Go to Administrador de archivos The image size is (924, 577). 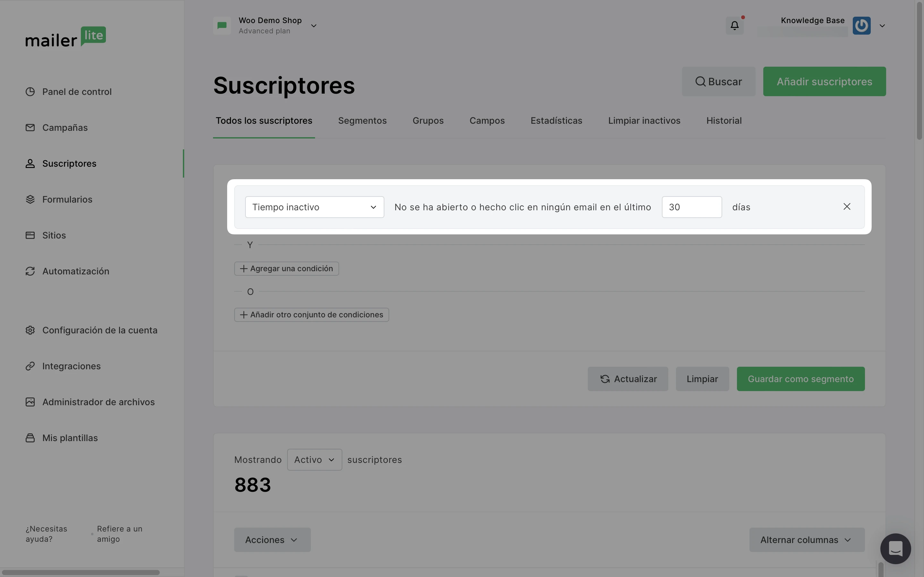98,402
